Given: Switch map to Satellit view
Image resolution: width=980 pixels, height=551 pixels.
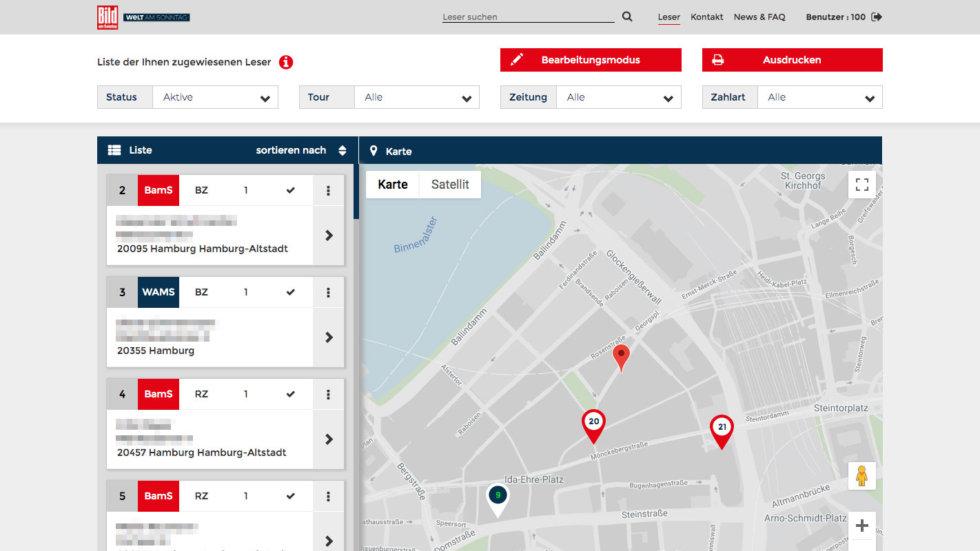Looking at the screenshot, I should pyautogui.click(x=450, y=185).
